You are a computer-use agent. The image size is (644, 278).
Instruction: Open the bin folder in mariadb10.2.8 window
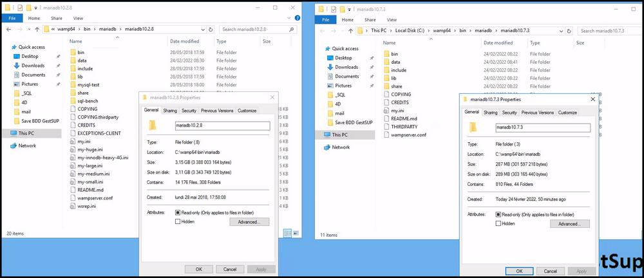click(x=80, y=53)
